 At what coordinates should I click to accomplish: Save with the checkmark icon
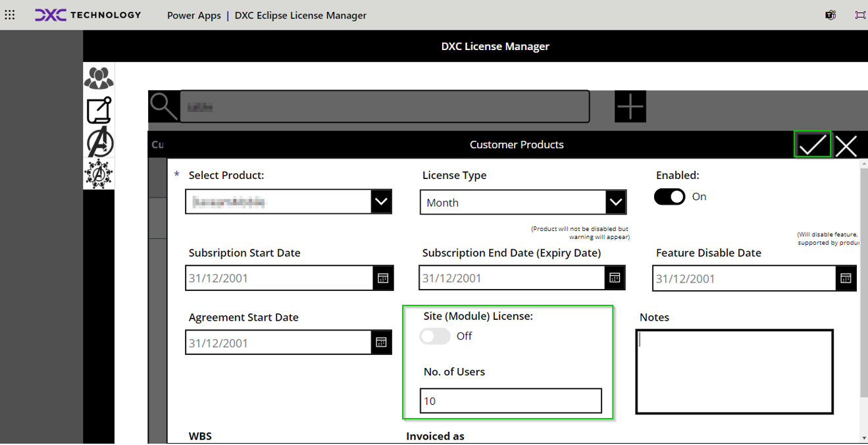[813, 145]
